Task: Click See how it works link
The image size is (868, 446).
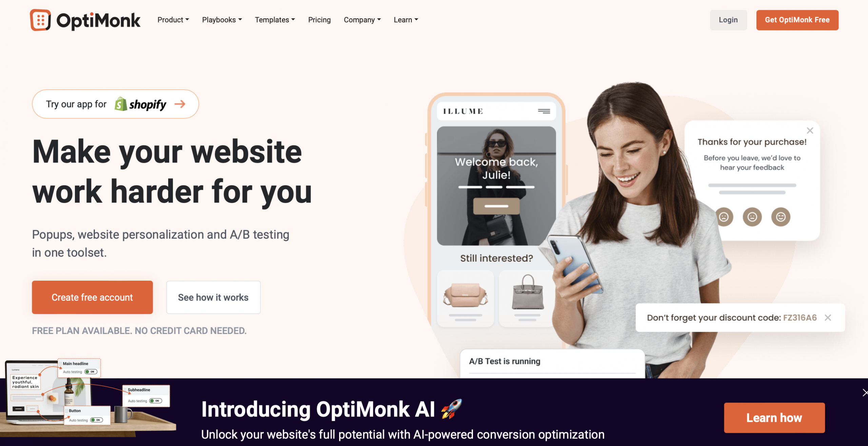Action: coord(213,297)
